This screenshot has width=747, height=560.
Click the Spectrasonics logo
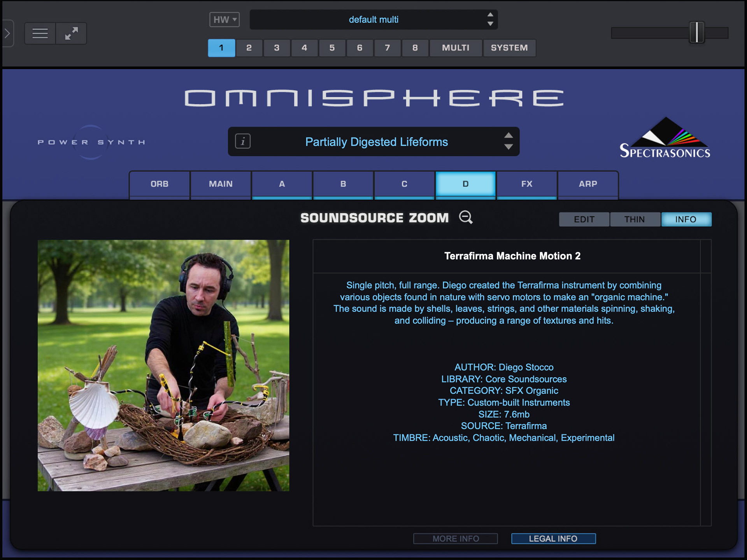coord(665,139)
